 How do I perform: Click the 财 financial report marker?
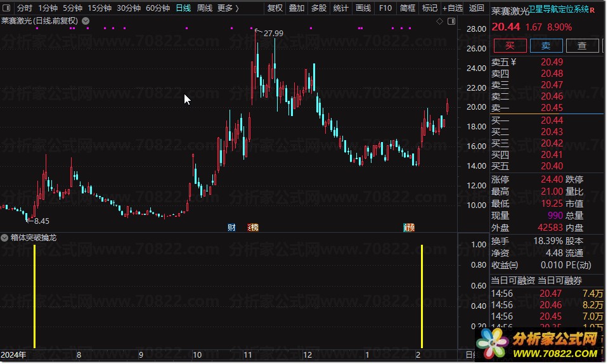pyautogui.click(x=231, y=228)
